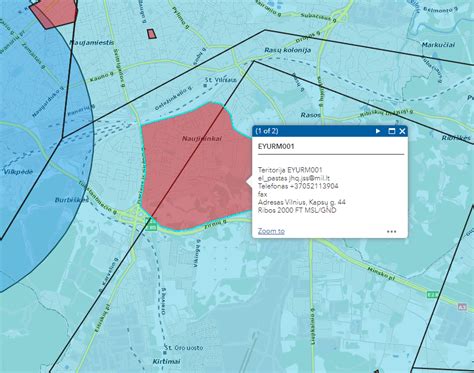The image size is (474, 373).
Task: Click the Burbiškės district label
Action: (72, 200)
